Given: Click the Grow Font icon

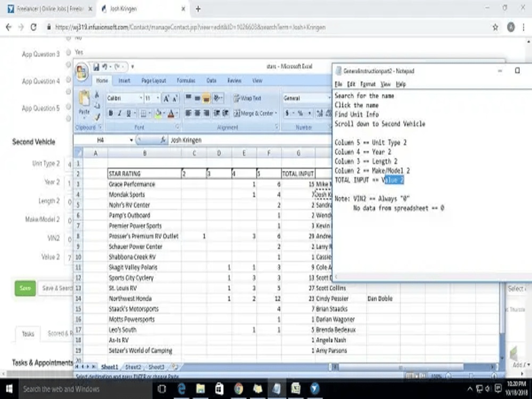Looking at the screenshot, I should click(x=166, y=98).
